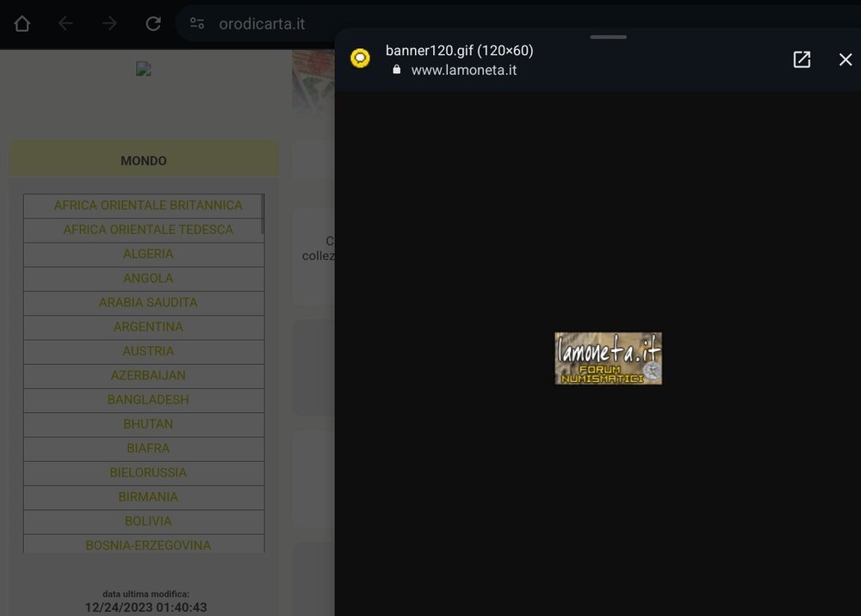Tap the drag handle atop the preview sheet
The height and width of the screenshot is (616, 861).
(x=608, y=38)
